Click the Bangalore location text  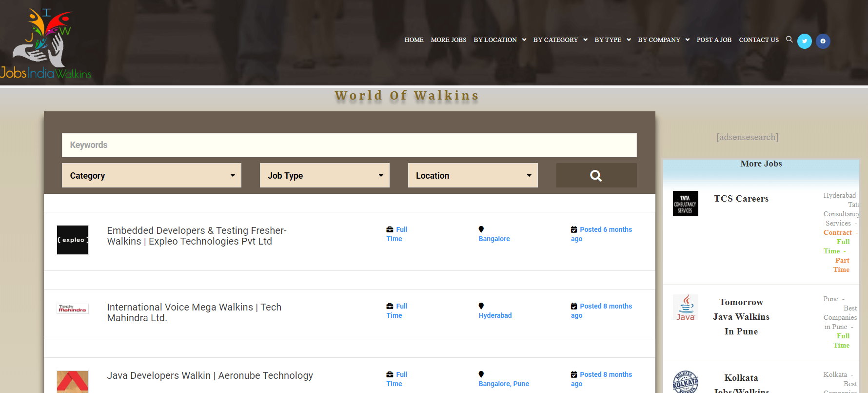tap(494, 239)
